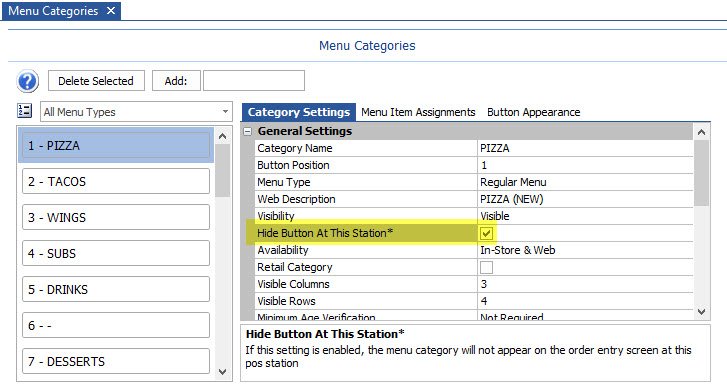The width and height of the screenshot is (727, 384).
Task: Click Menu Type value Regular Menu
Action: pyautogui.click(x=585, y=182)
